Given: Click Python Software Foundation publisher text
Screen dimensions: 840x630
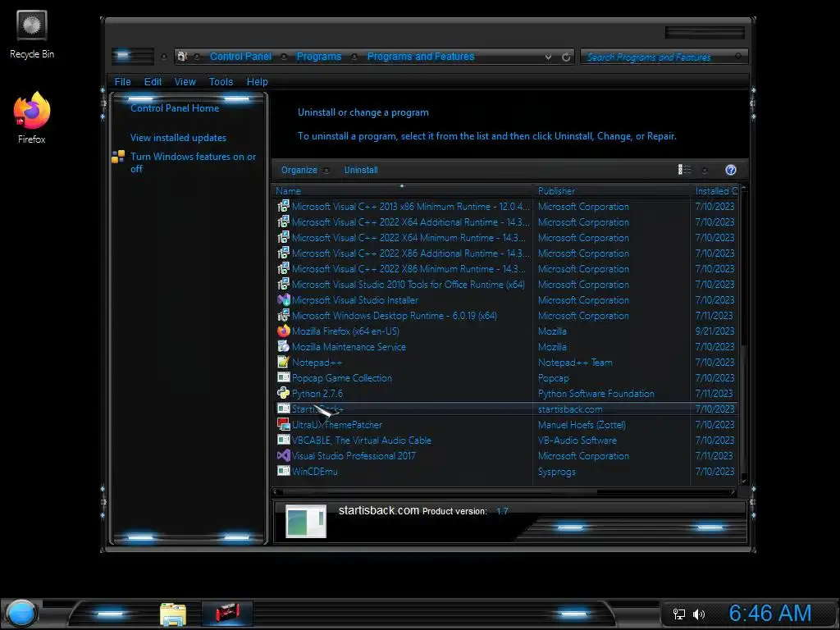Looking at the screenshot, I should coord(596,394).
